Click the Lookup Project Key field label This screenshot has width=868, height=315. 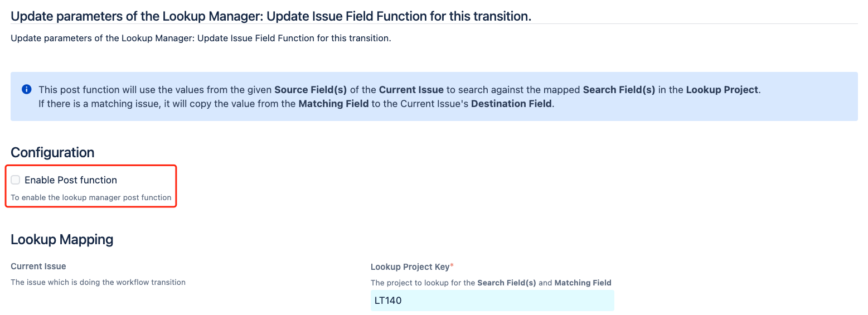pos(410,266)
